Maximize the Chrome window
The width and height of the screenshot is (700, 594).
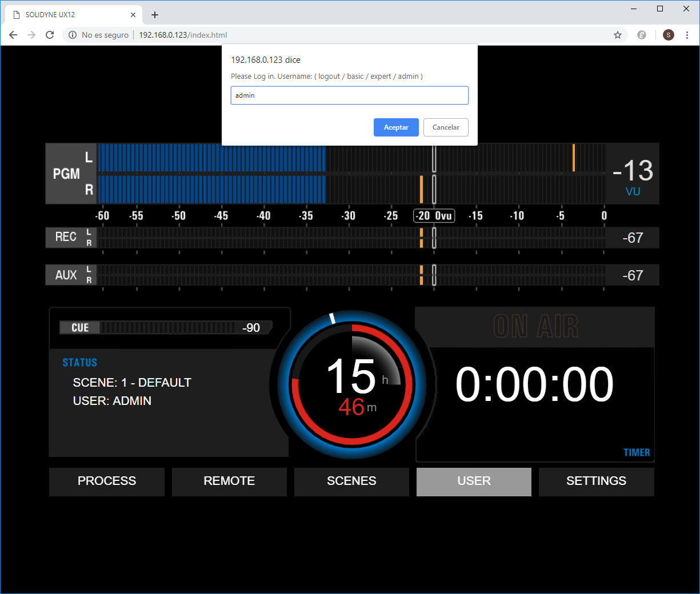click(660, 9)
